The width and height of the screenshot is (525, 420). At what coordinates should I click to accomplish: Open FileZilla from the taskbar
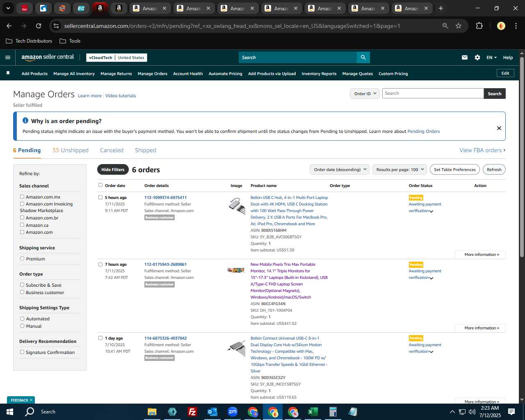pyautogui.click(x=192, y=412)
